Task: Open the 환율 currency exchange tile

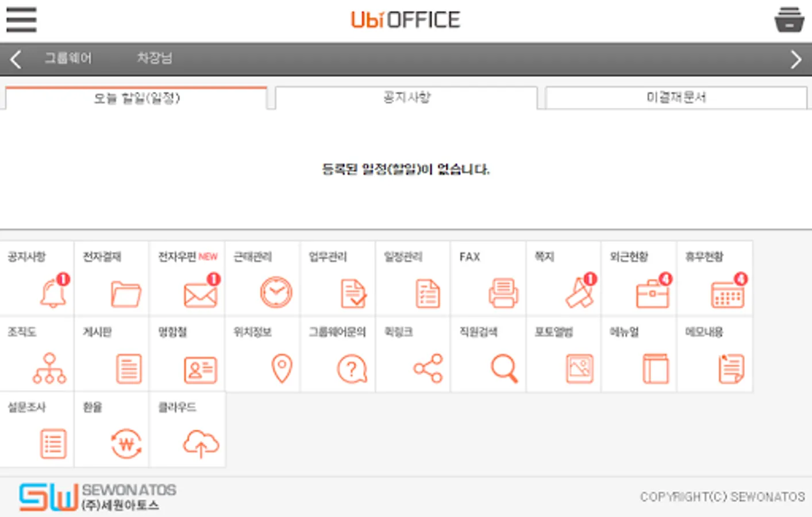Action: (x=111, y=429)
